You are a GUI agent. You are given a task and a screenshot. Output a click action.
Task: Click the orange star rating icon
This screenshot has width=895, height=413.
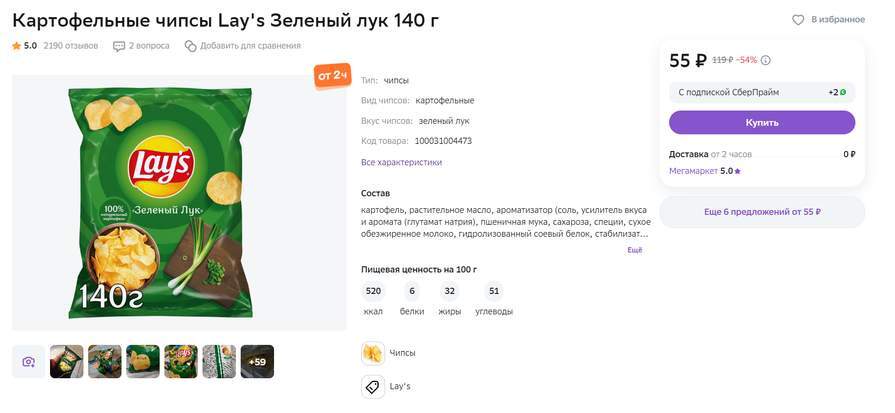click(16, 46)
